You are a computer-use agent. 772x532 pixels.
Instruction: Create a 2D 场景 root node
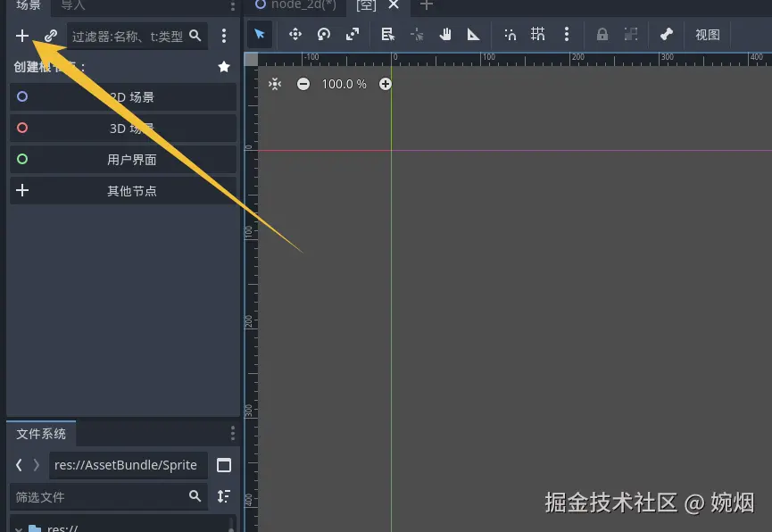(x=123, y=97)
